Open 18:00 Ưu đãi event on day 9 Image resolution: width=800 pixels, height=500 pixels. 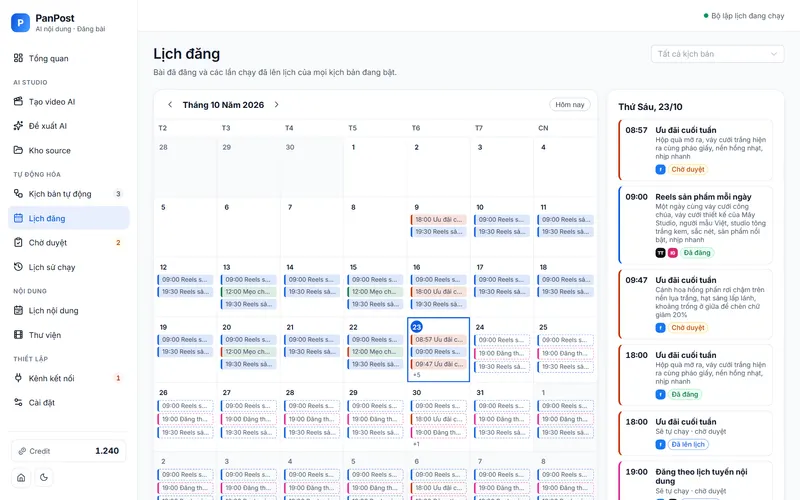[x=438, y=219]
